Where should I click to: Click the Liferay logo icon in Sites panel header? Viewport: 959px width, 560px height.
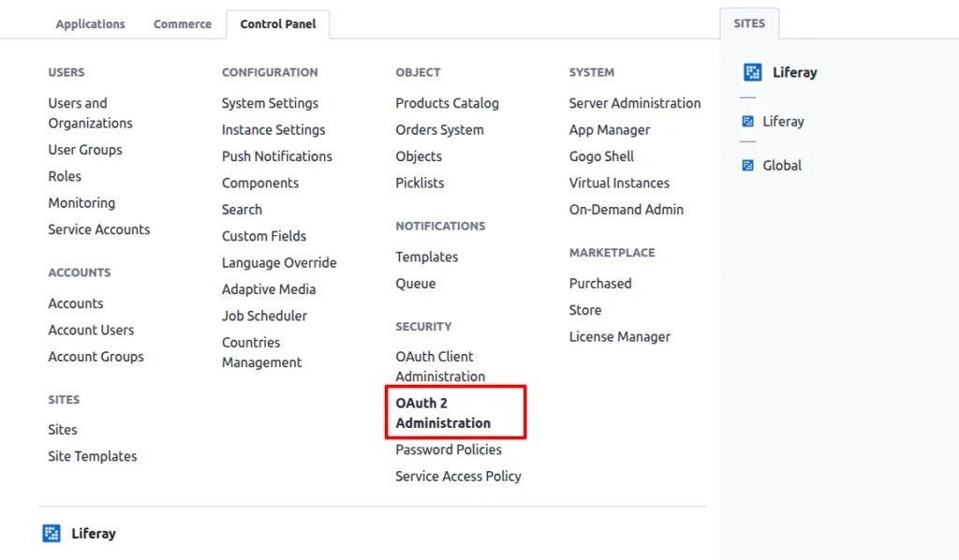(x=752, y=72)
